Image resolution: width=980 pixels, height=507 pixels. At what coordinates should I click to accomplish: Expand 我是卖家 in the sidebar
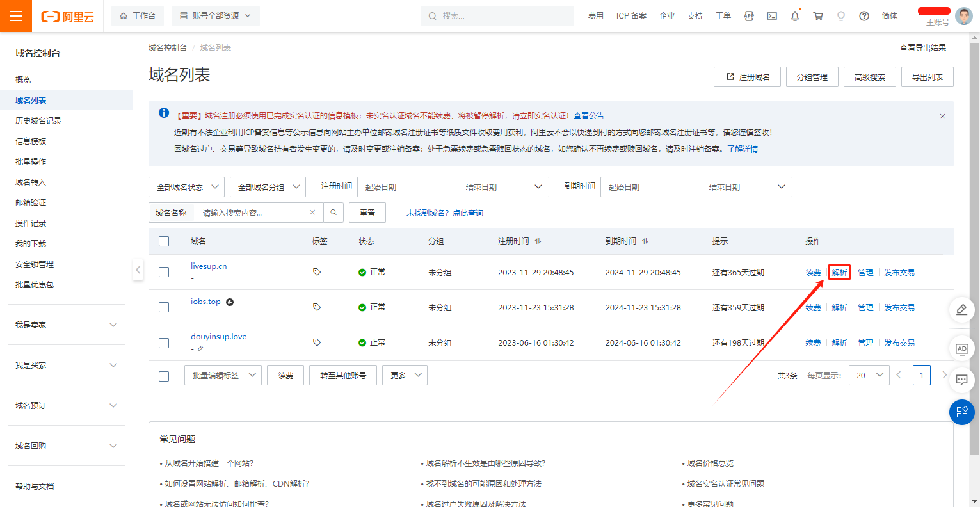pyautogui.click(x=66, y=325)
